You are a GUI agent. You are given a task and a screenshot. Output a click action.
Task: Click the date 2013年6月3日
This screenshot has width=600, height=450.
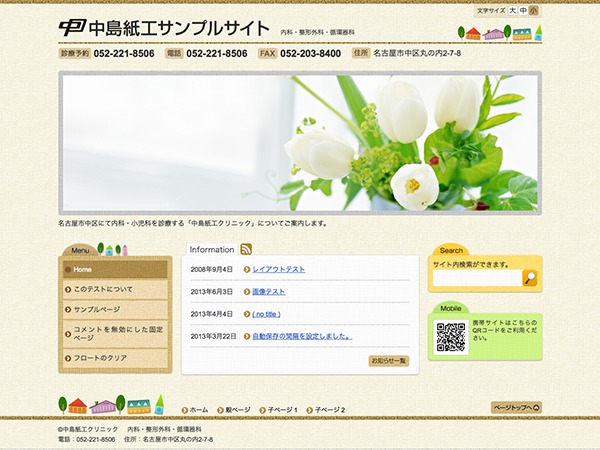coord(212,292)
